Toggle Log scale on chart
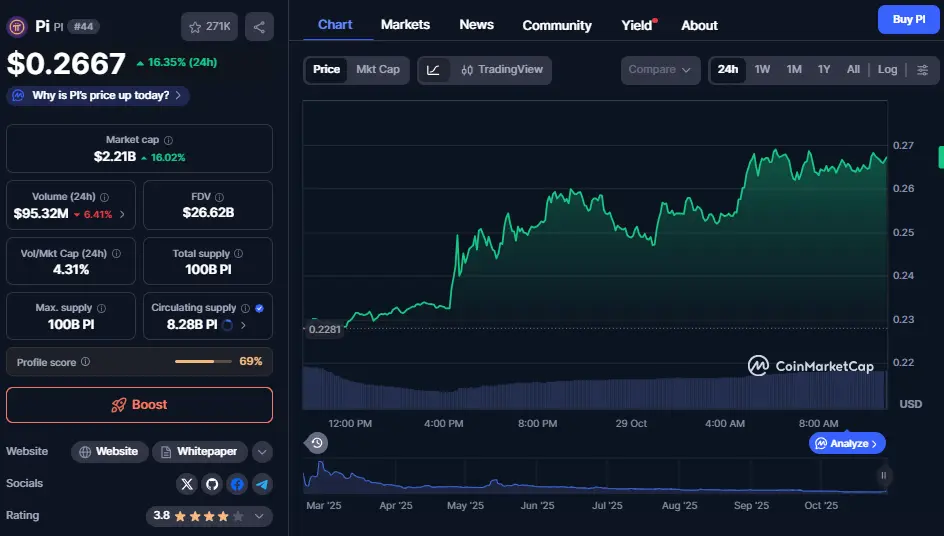The width and height of the screenshot is (944, 536). pyautogui.click(x=887, y=70)
